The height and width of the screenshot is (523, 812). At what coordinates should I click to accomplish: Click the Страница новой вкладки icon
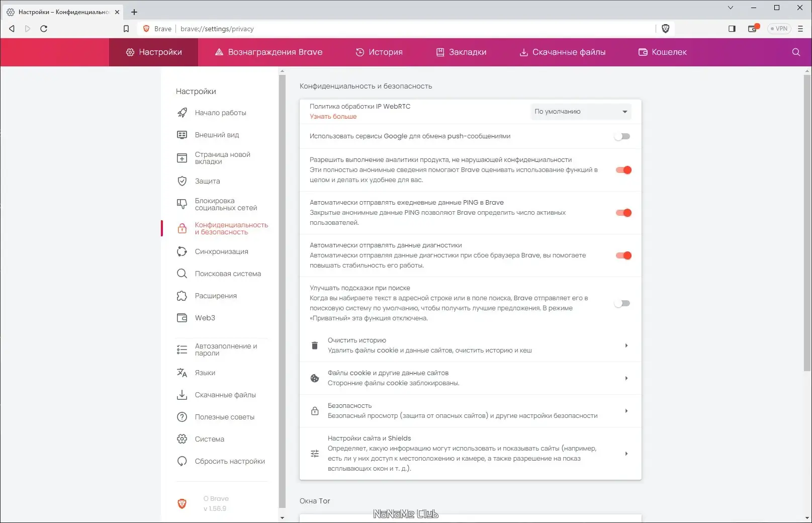(x=182, y=158)
